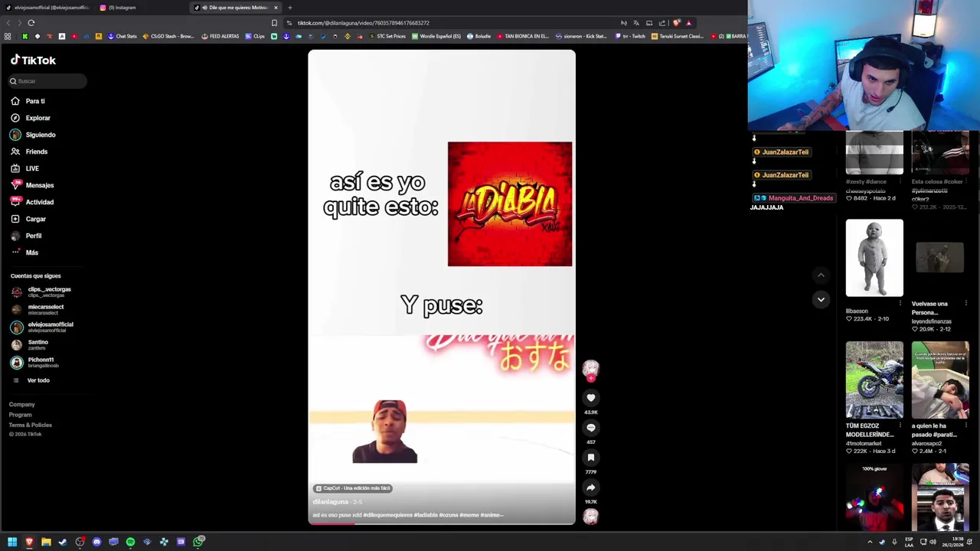This screenshot has width=980, height=551.
Task: Open the Friends section
Action: pyautogui.click(x=29, y=152)
